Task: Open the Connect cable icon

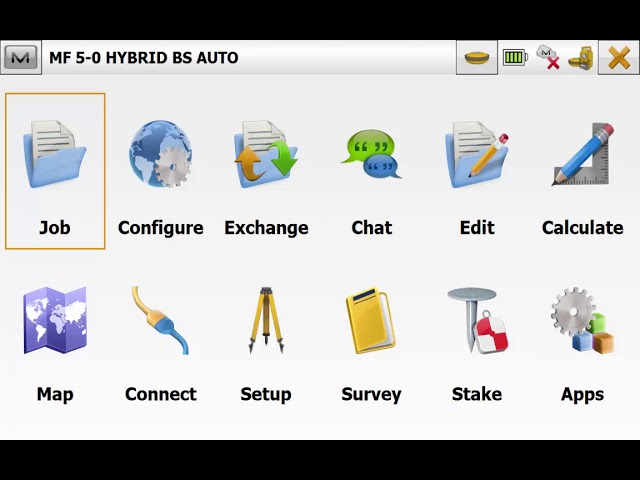Action: [x=160, y=321]
